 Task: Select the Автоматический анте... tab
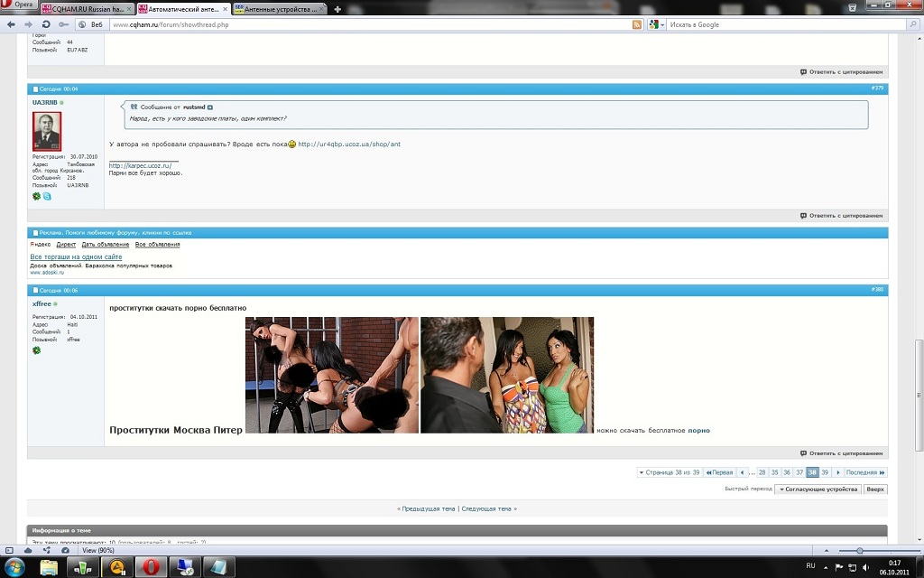click(x=182, y=9)
